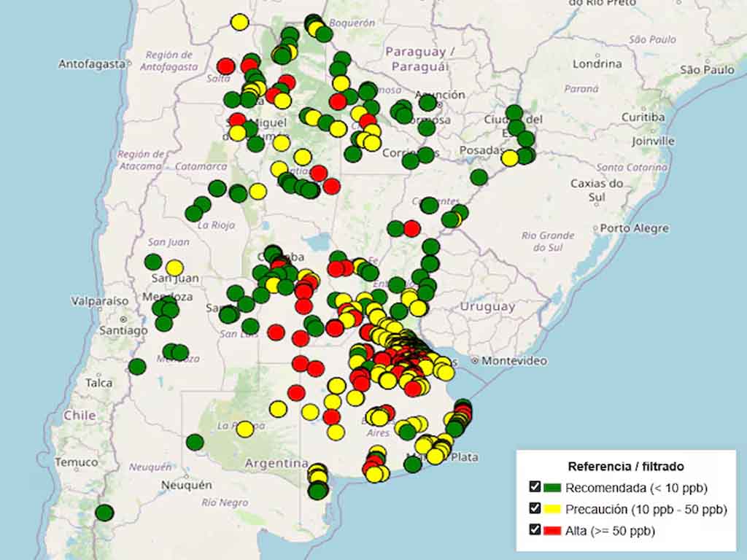Screen dimensions: 747x560
Task: Select the isolated green marker south of Posadas
Action: tap(479, 177)
